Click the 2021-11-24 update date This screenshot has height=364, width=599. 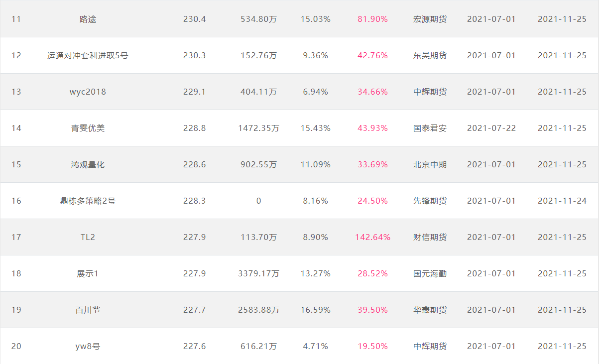pyautogui.click(x=562, y=201)
